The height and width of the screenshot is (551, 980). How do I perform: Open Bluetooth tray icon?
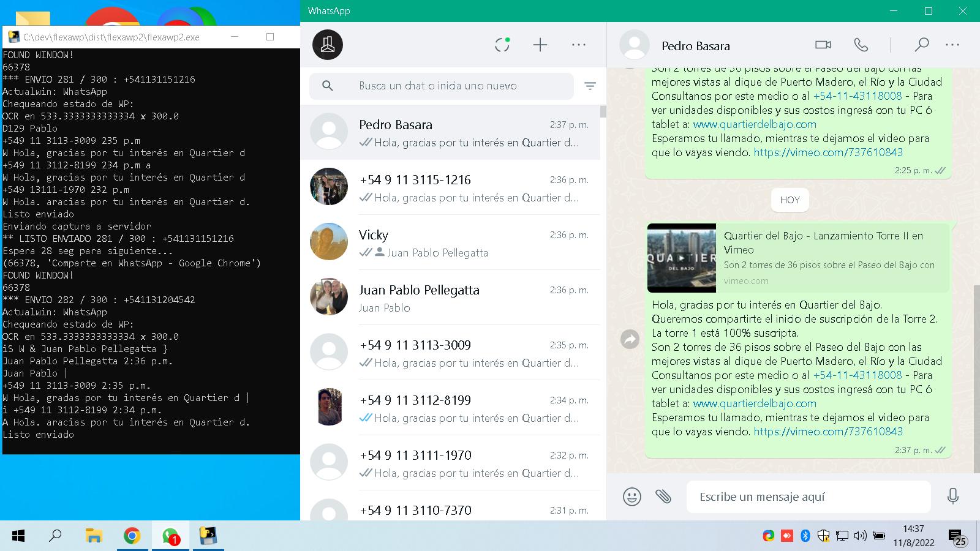(805, 536)
